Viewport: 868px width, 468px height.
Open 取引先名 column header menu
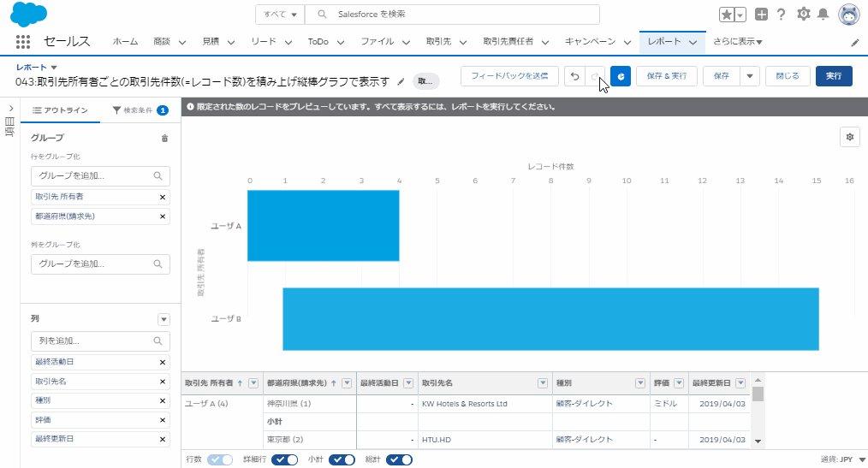coord(543,382)
